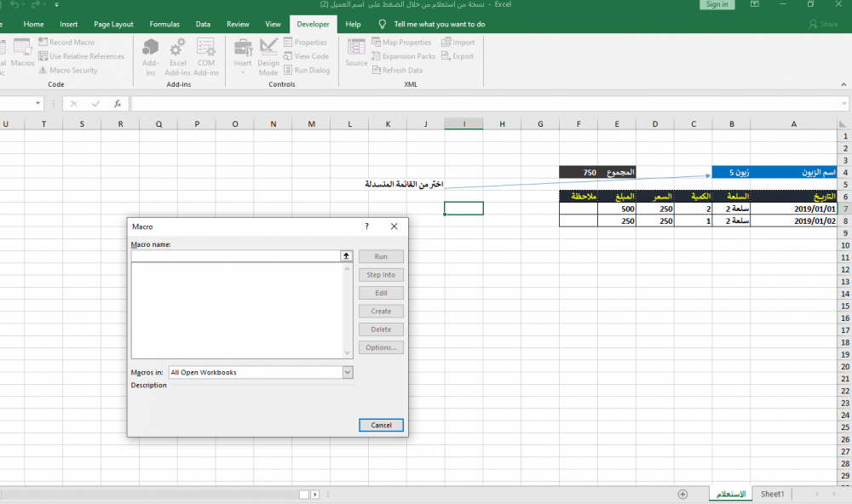Click the Sign in button

point(717,4)
